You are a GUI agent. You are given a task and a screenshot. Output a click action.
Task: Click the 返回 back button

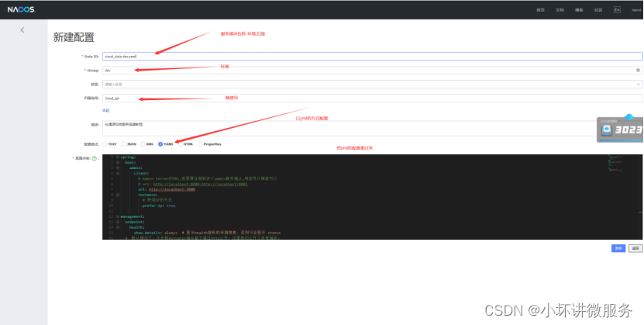tap(635, 248)
